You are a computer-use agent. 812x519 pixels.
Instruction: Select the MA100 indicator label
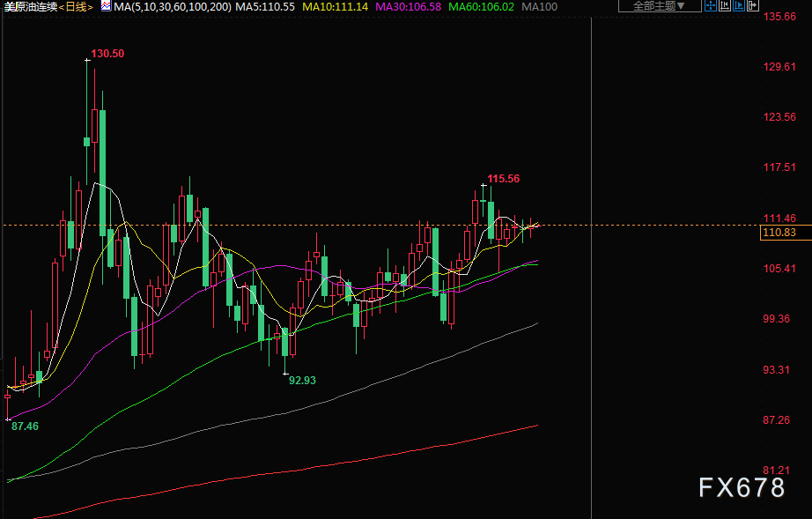point(539,6)
